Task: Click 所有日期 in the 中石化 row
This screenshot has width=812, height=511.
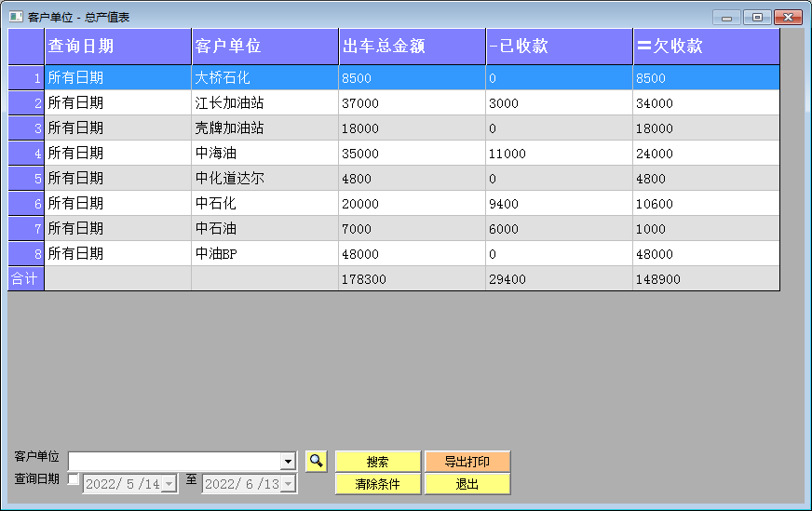Action: coord(118,203)
